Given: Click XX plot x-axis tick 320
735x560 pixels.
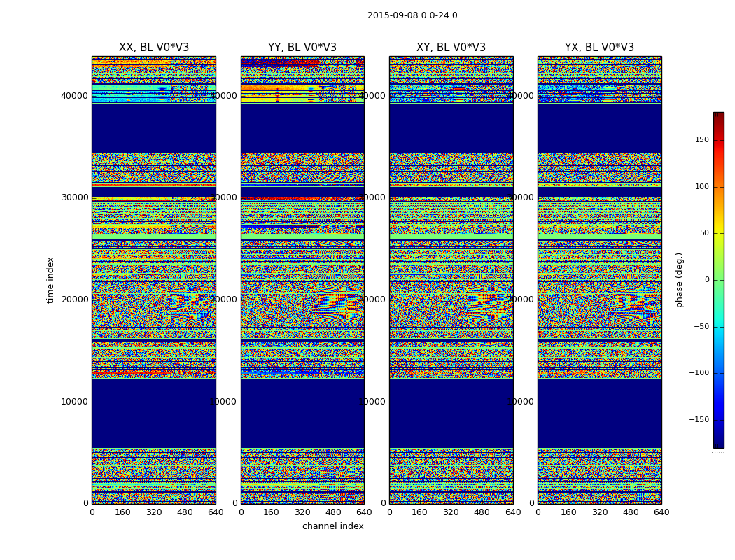Looking at the screenshot, I should click(154, 512).
